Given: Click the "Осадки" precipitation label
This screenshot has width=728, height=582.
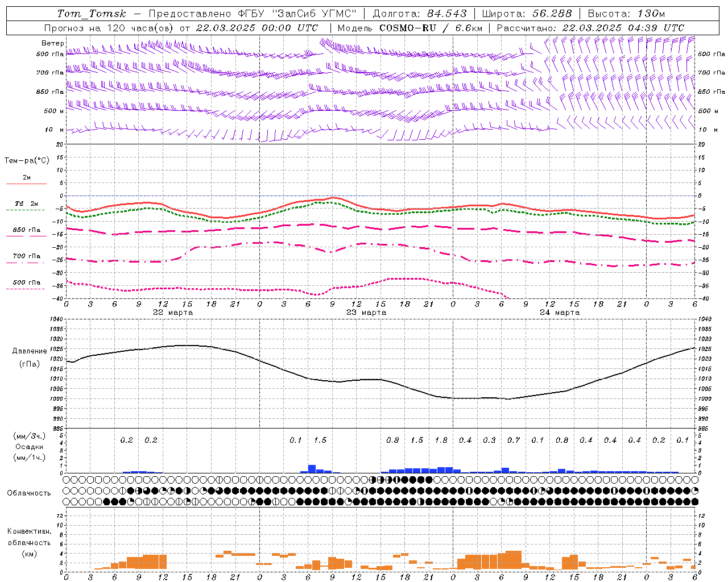Looking at the screenshot, I should click(30, 447).
